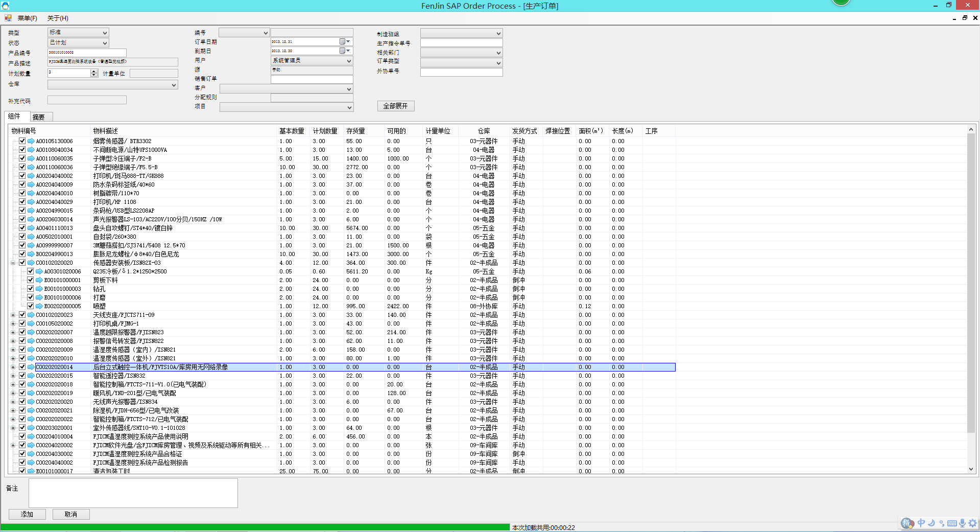Increase 计划数量 with spinner up arrow
Image resolution: width=980 pixels, height=532 pixels.
[x=94, y=72]
